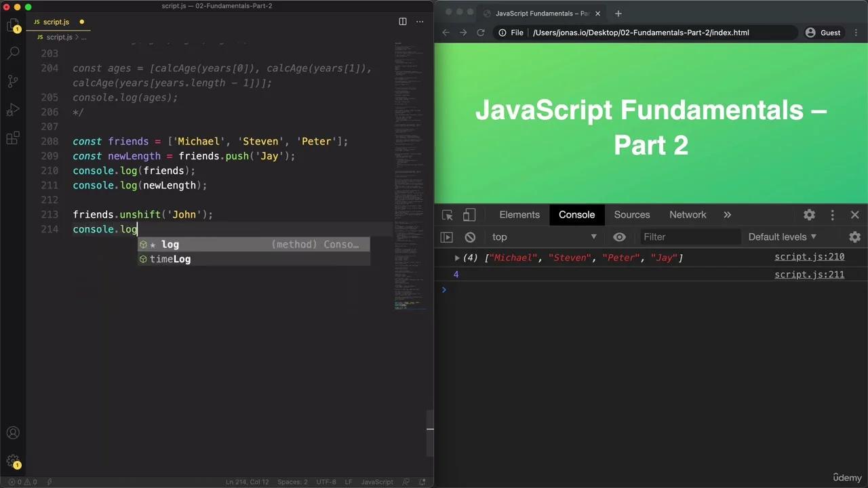This screenshot has height=488, width=868.
Task: Switch to the Network tab
Action: pyautogui.click(x=688, y=215)
